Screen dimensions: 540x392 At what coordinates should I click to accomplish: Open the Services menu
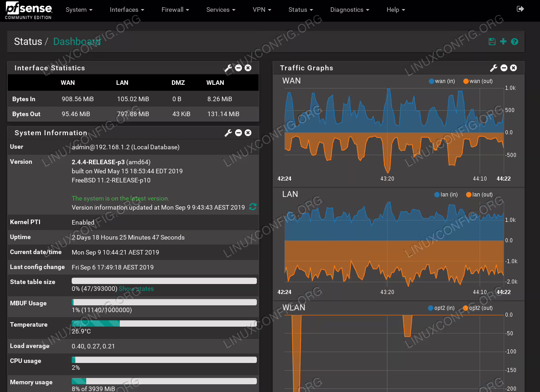pos(221,10)
